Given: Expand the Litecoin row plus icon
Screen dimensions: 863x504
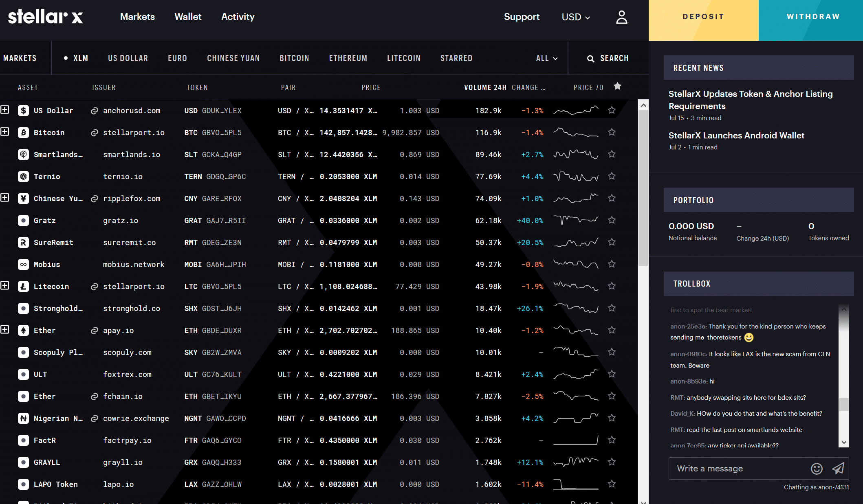Looking at the screenshot, I should [4, 285].
